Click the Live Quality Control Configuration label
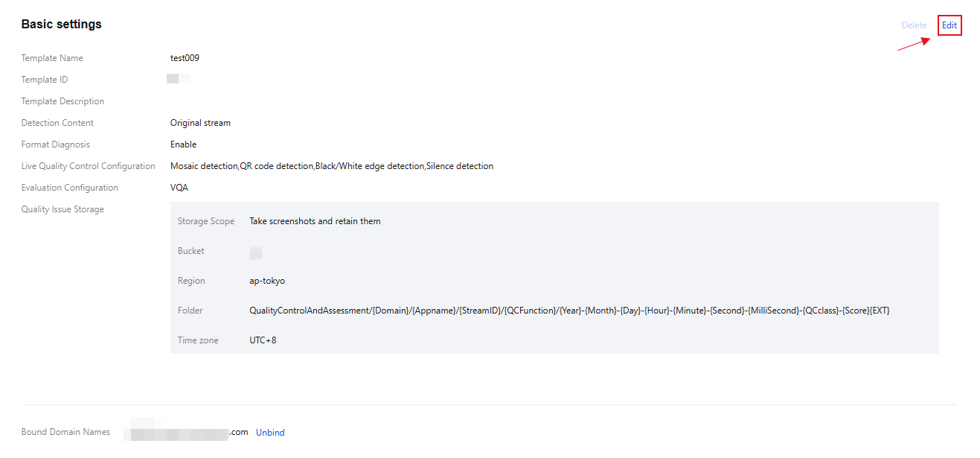Screen dimensions: 980x458 [x=88, y=166]
